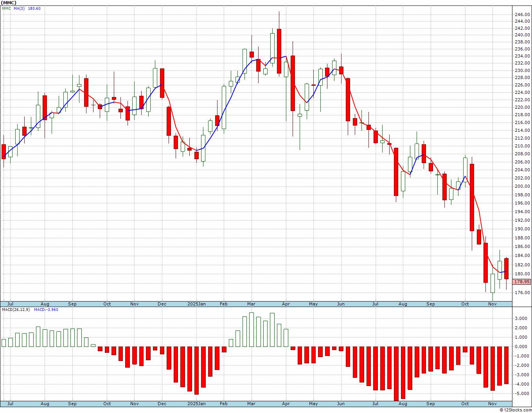Viewport: 532px width, 413px height.
Task: Click the MA(3) indicator label
Action: tap(19, 8)
